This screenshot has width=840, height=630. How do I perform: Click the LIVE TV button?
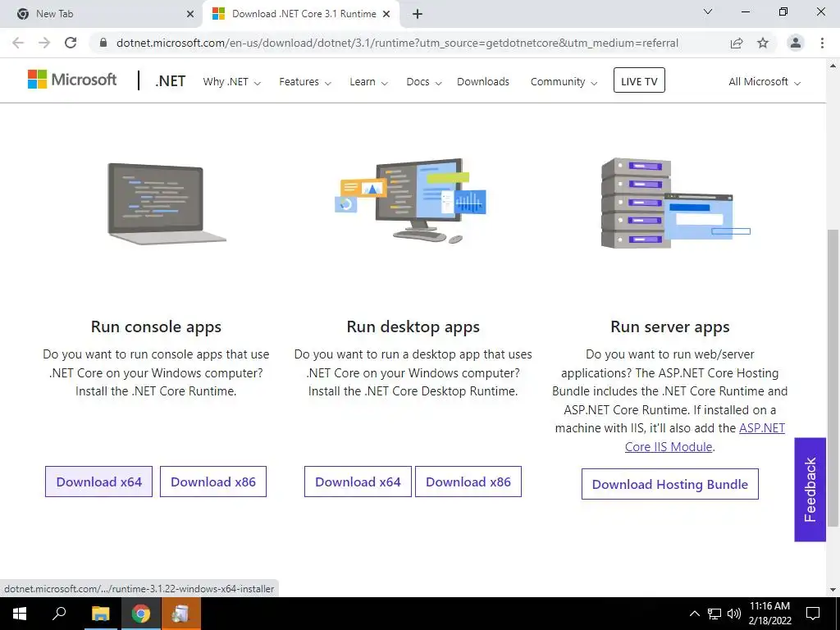click(639, 80)
